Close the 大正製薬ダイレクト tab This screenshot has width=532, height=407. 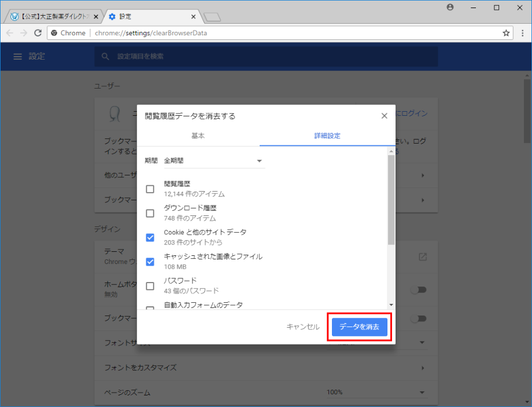coord(96,17)
